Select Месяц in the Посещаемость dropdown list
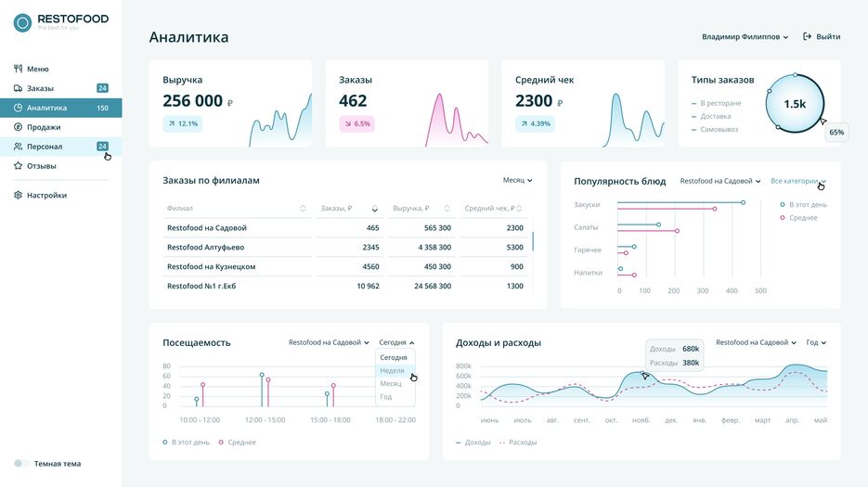This screenshot has height=487, width=868. [395, 383]
